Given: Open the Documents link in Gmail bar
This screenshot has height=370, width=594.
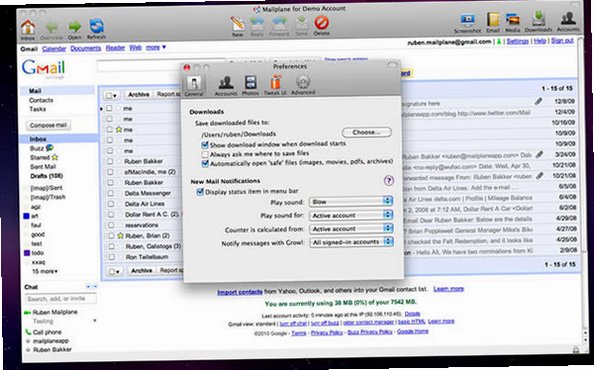Looking at the screenshot, I should click(86, 48).
